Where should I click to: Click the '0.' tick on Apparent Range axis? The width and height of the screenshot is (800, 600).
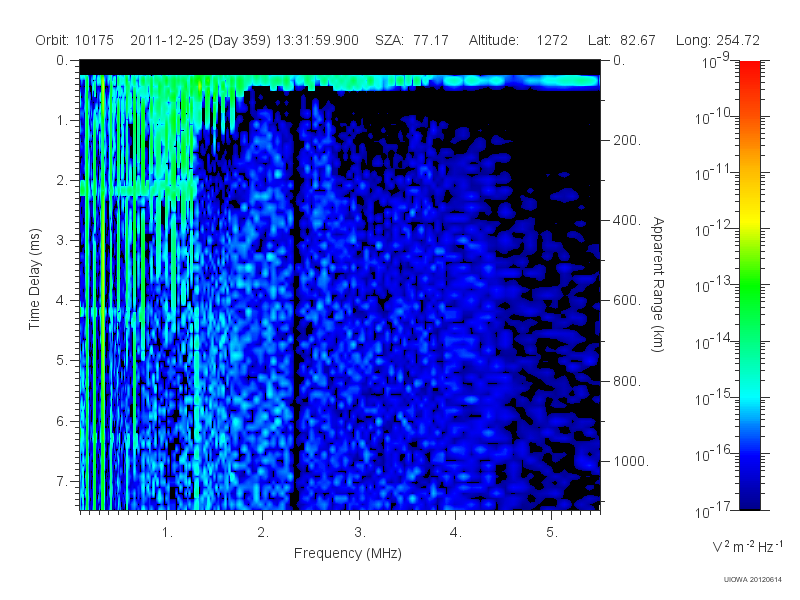(619, 60)
